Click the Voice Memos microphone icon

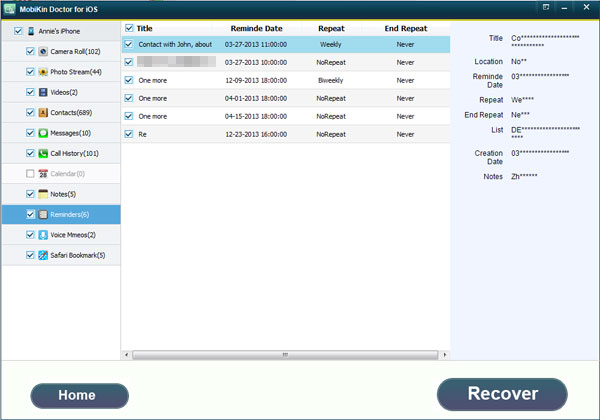[x=43, y=235]
